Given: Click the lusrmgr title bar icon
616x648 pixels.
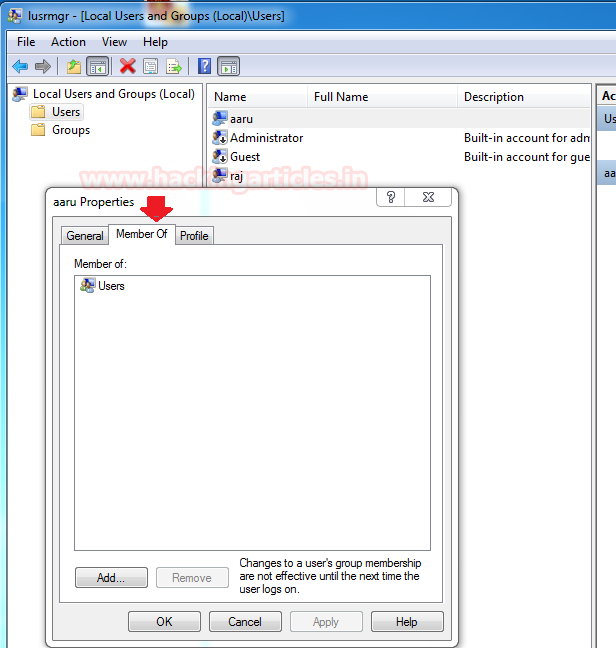Looking at the screenshot, I should click(x=15, y=16).
